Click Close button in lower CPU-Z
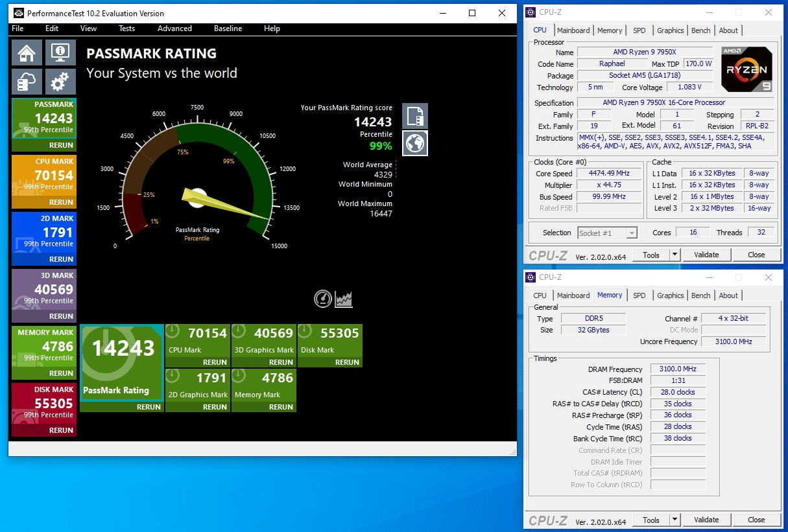The height and width of the screenshot is (532, 788). (x=756, y=520)
